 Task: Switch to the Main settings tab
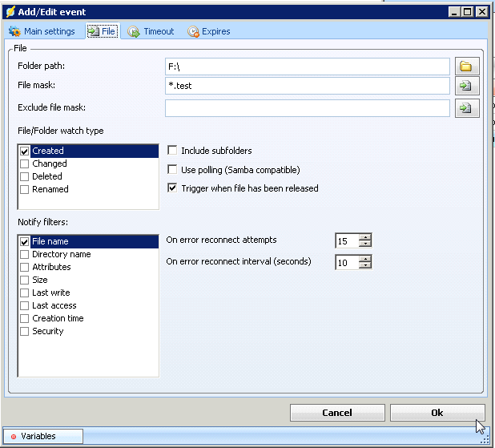(42, 31)
